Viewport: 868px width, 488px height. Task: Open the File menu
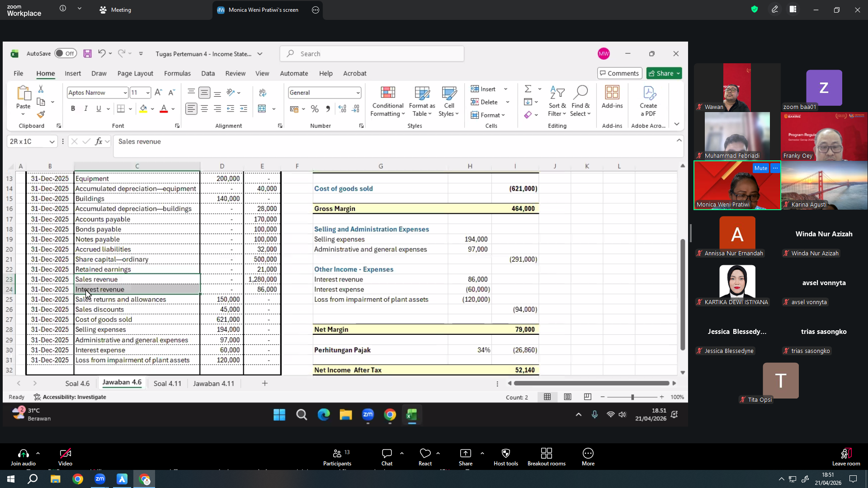19,73
